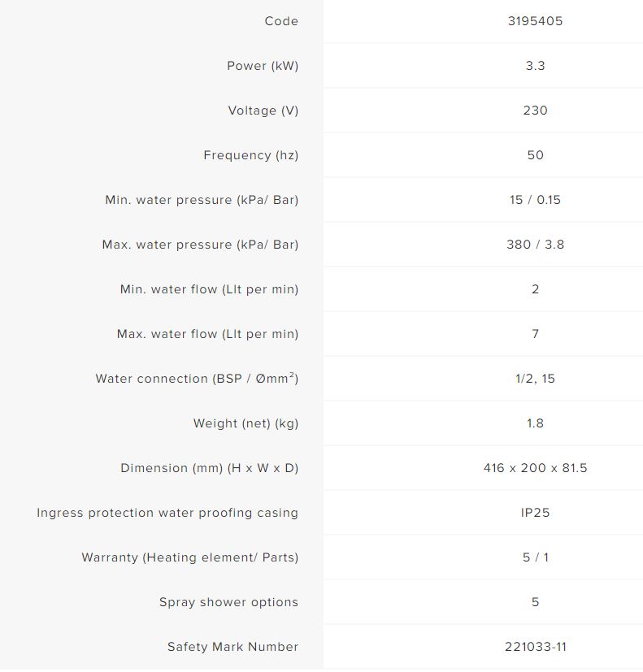
Task: Click the 380 / 3.8 pressure value
Action: click(x=535, y=245)
